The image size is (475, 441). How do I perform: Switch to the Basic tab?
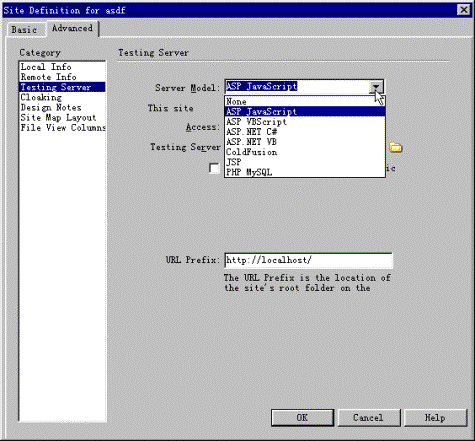(24, 29)
